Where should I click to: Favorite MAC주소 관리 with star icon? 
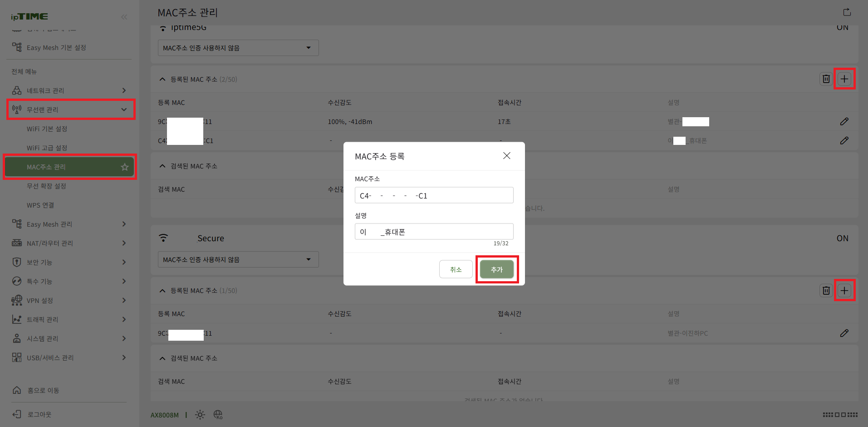[125, 167]
